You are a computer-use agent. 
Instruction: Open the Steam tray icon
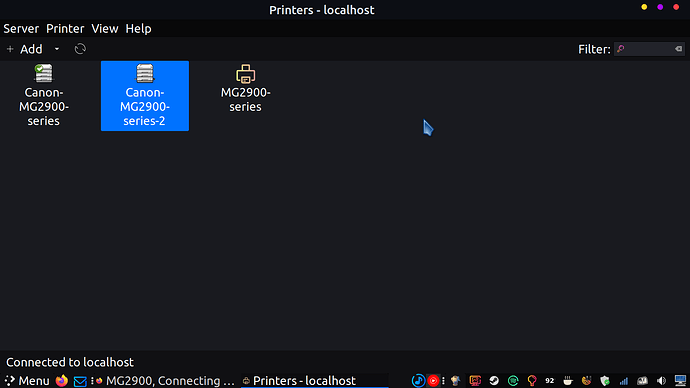coord(494,381)
